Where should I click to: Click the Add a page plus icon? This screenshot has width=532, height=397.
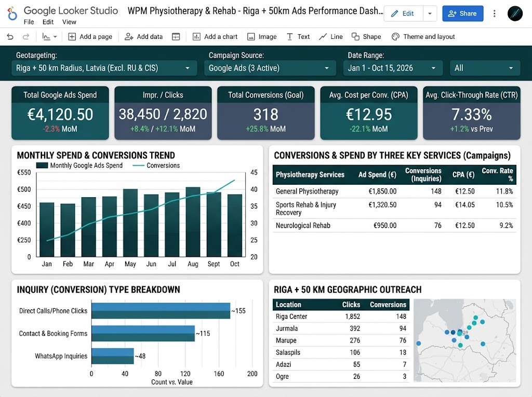tap(72, 37)
